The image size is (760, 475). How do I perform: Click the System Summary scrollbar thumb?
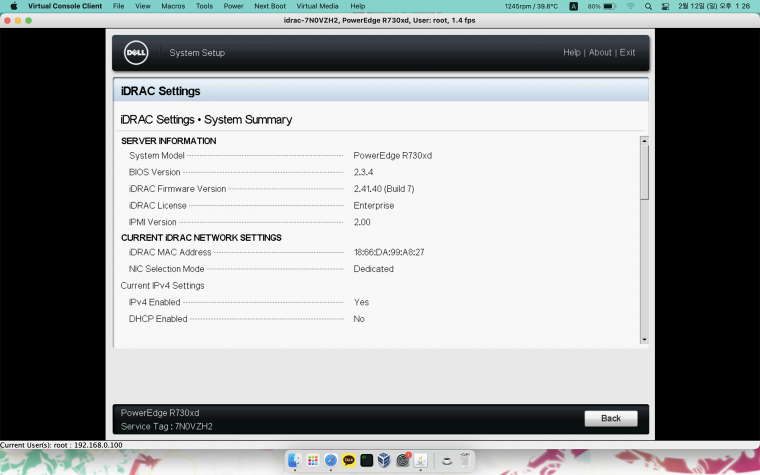click(644, 172)
